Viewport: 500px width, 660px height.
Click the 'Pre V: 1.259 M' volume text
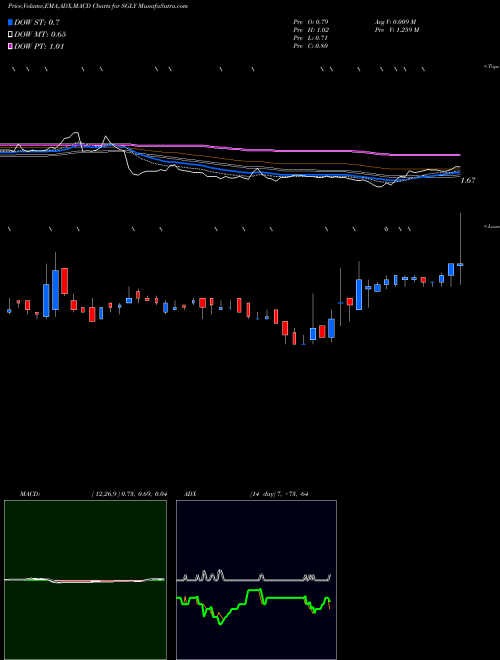point(396,30)
